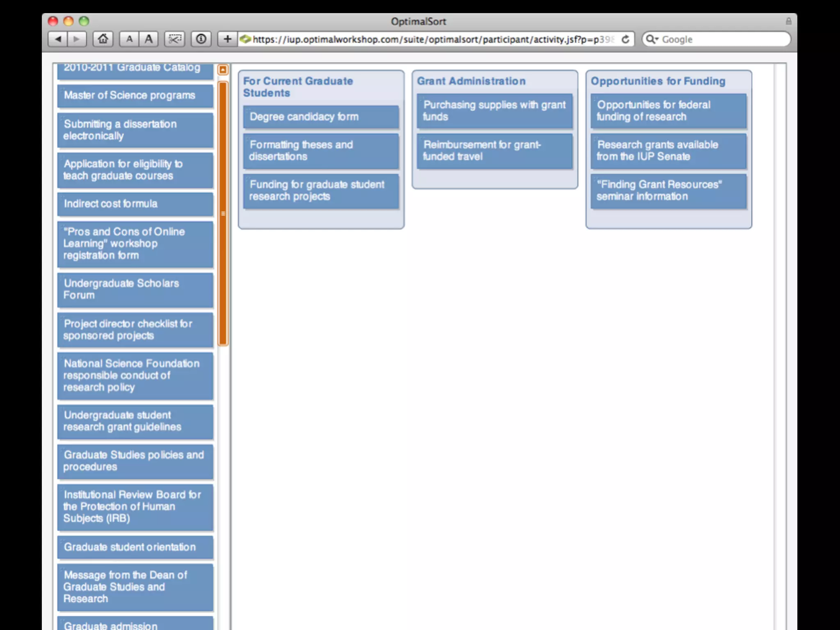Viewport: 840px width, 630px height.
Task: Increase text size with large A button
Action: (x=148, y=39)
